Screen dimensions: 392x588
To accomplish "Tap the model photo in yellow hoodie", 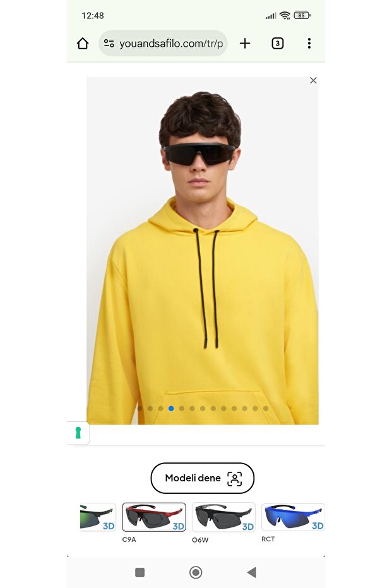I will (203, 251).
